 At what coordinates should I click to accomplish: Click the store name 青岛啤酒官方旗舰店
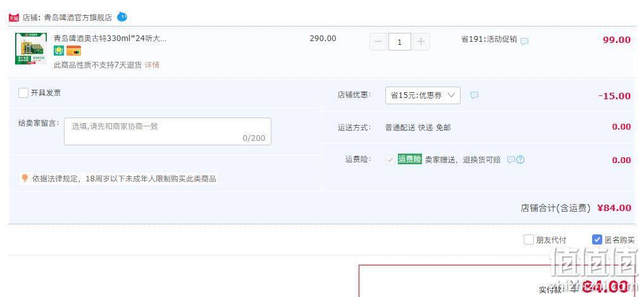click(78, 18)
